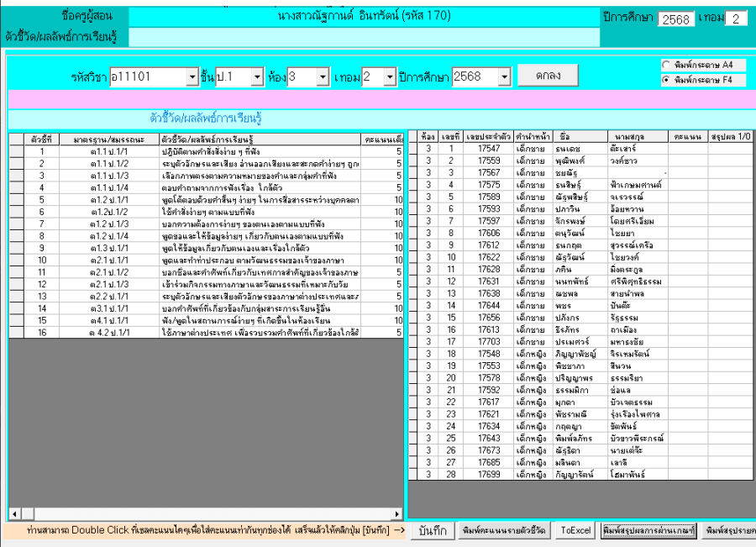The height and width of the screenshot is (547, 756).
Task: Open the academic year 2568 dropdown
Action: (503, 77)
